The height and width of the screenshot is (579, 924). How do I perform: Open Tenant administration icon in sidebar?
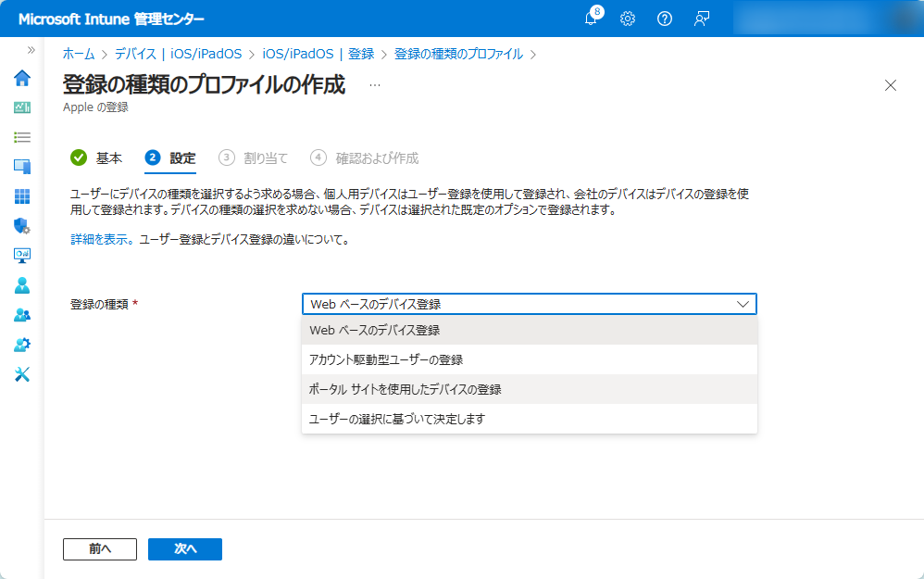pyautogui.click(x=22, y=345)
